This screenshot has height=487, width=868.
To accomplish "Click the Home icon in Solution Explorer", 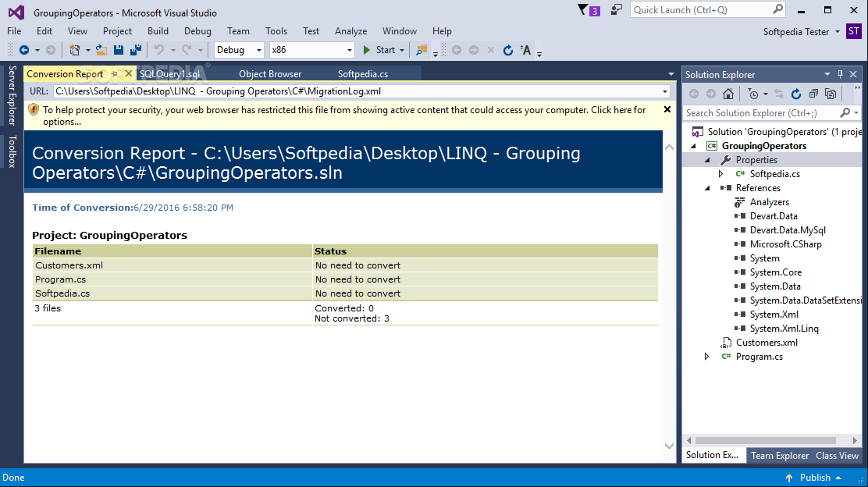I will (x=728, y=94).
